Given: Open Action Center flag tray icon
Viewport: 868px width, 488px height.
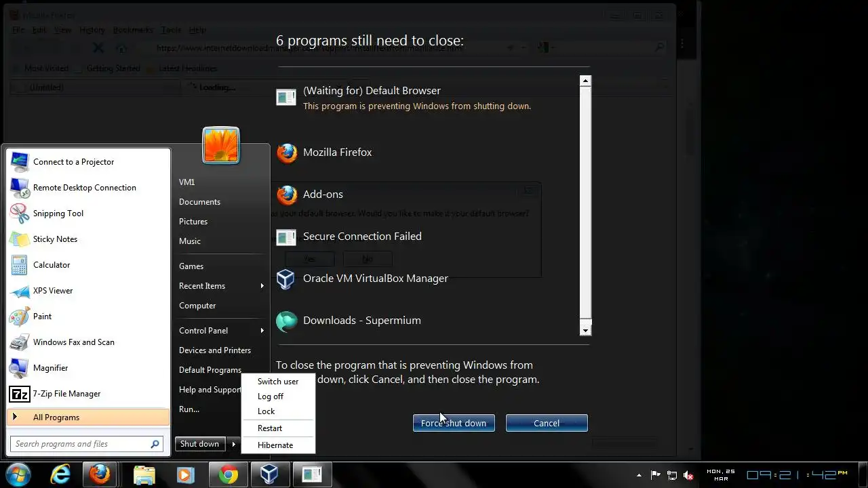Looking at the screenshot, I should click(x=656, y=475).
